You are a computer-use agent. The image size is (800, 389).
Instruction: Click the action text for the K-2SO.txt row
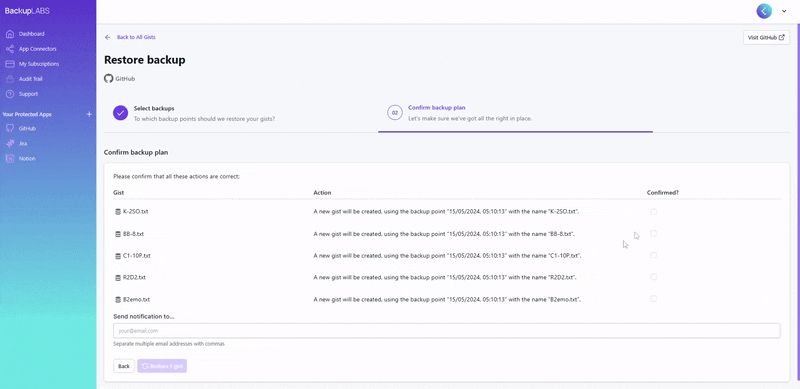446,212
